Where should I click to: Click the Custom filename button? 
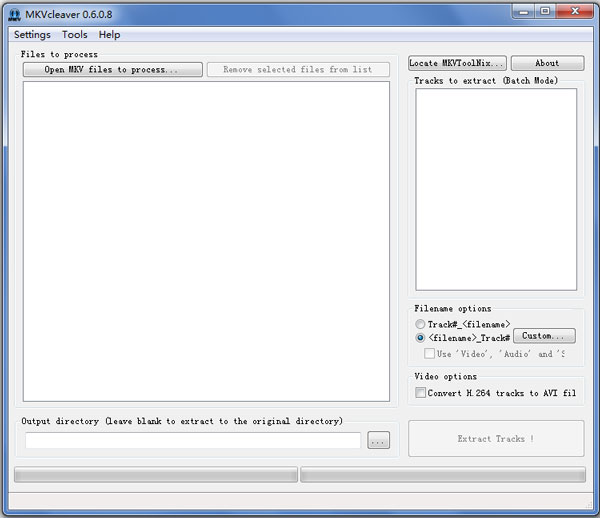544,336
